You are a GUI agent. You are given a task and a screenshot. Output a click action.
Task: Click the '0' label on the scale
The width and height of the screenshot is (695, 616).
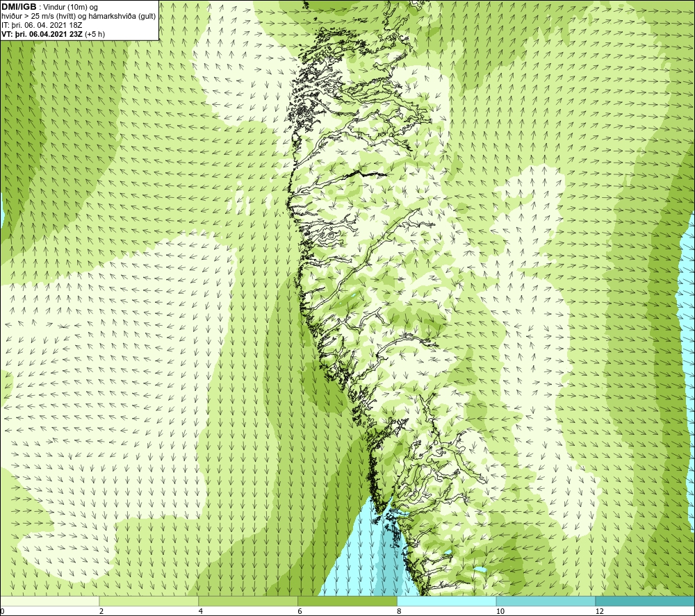(2, 612)
